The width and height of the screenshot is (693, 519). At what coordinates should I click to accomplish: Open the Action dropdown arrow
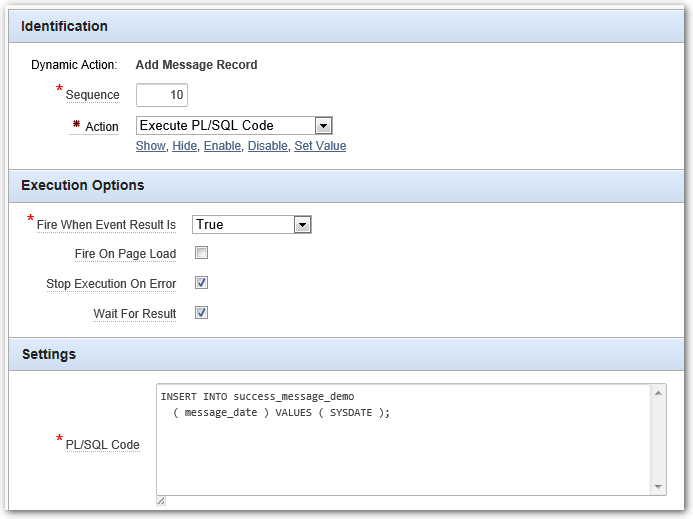pos(324,126)
